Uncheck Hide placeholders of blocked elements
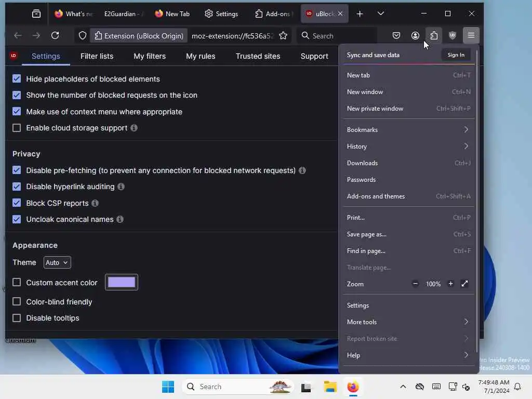Viewport: 532px width, 399px height. 17,79
